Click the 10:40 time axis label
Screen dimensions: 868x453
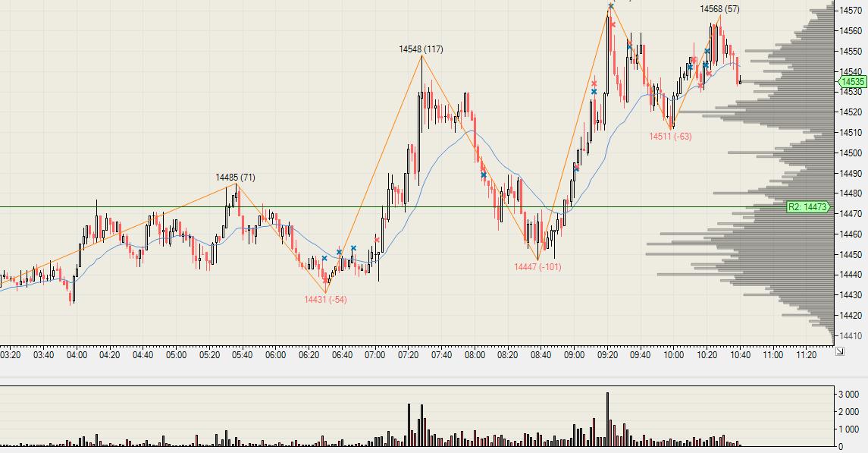(740, 355)
